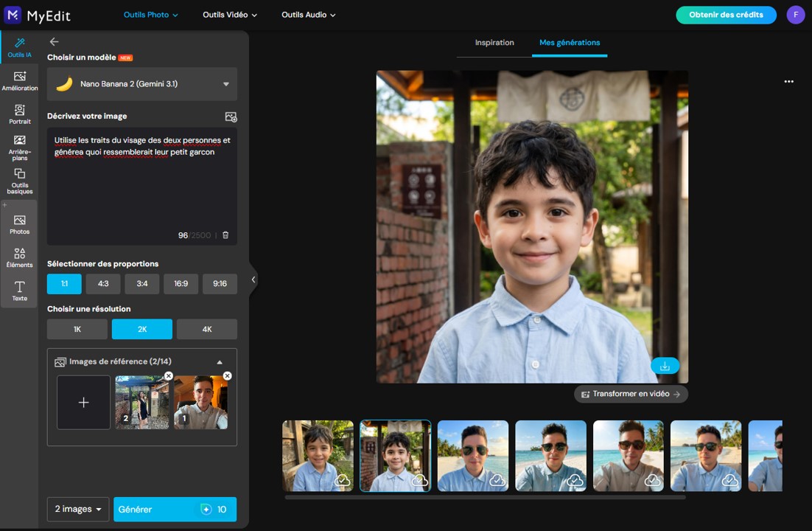Select the 3:4 aspect ratio
The height and width of the screenshot is (531, 812).
[142, 284]
